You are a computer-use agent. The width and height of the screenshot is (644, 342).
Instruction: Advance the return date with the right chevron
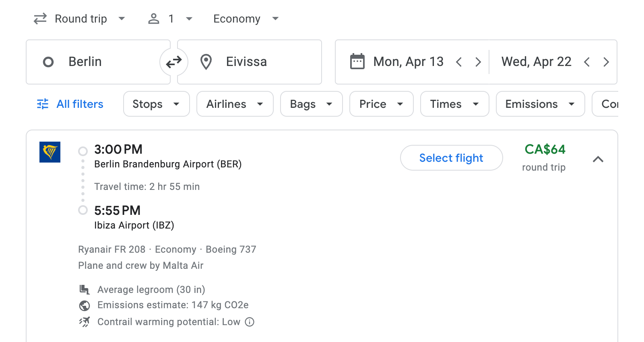point(606,62)
